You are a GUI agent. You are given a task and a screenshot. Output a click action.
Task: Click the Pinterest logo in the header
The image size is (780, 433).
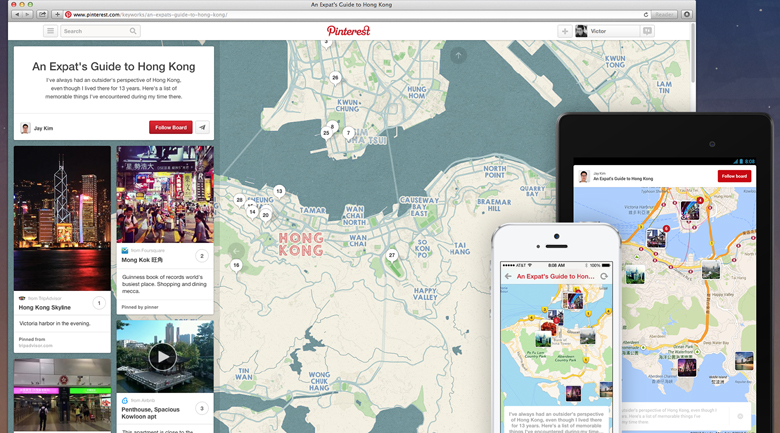point(348,31)
